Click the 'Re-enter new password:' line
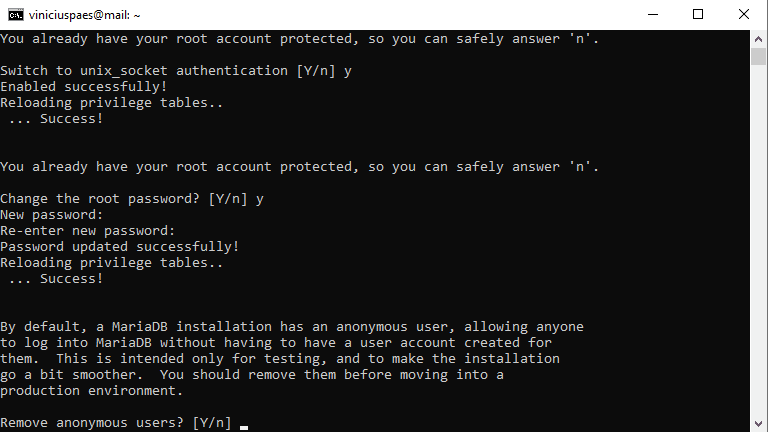The width and height of the screenshot is (768, 432). (87, 231)
